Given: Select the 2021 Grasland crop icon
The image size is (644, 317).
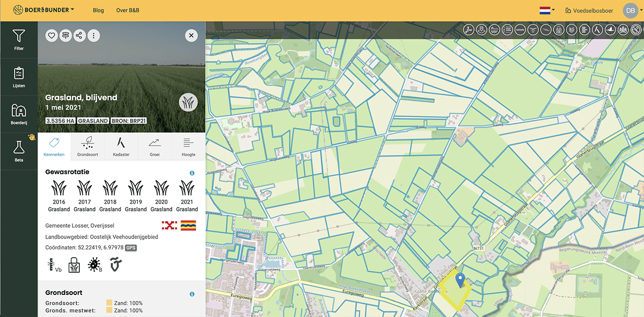Looking at the screenshot, I should tap(187, 188).
